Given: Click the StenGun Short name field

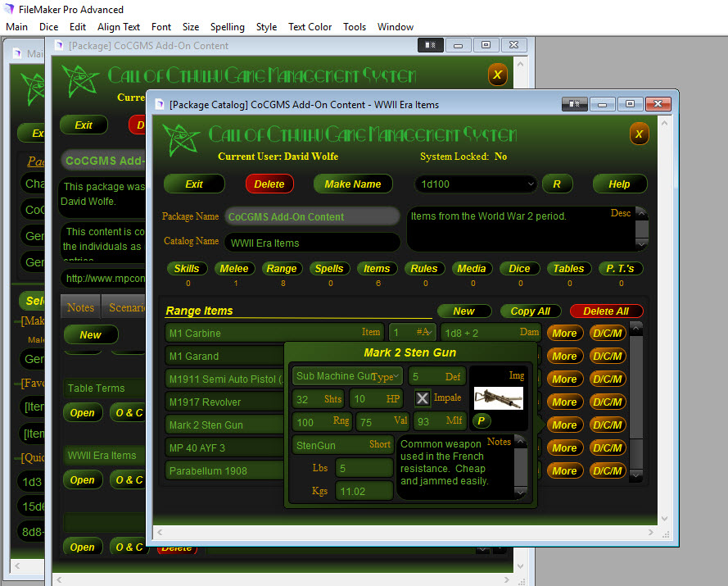Looking at the screenshot, I should pyautogui.click(x=342, y=445).
